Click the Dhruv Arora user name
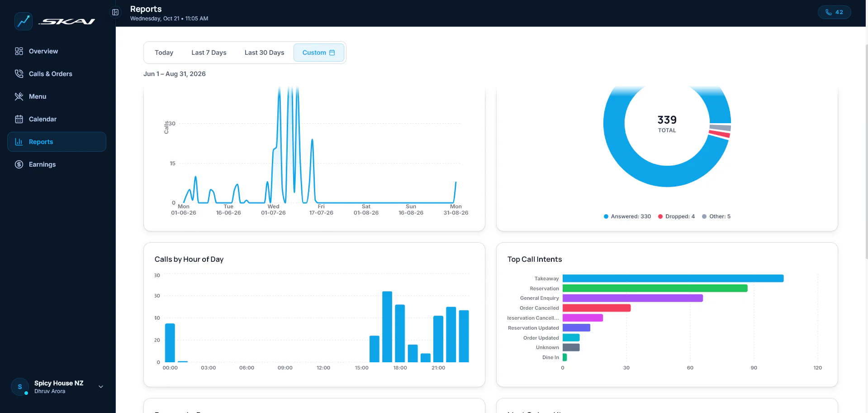 click(50, 391)
